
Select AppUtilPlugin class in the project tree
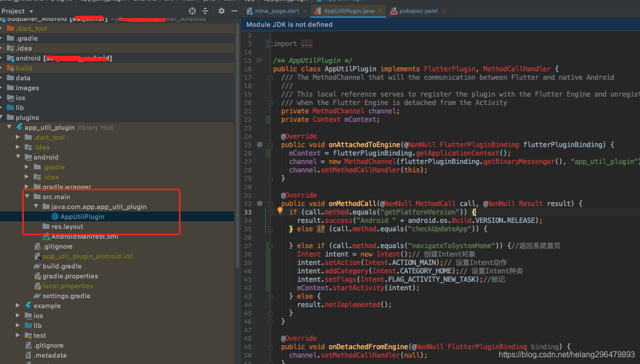click(82, 216)
